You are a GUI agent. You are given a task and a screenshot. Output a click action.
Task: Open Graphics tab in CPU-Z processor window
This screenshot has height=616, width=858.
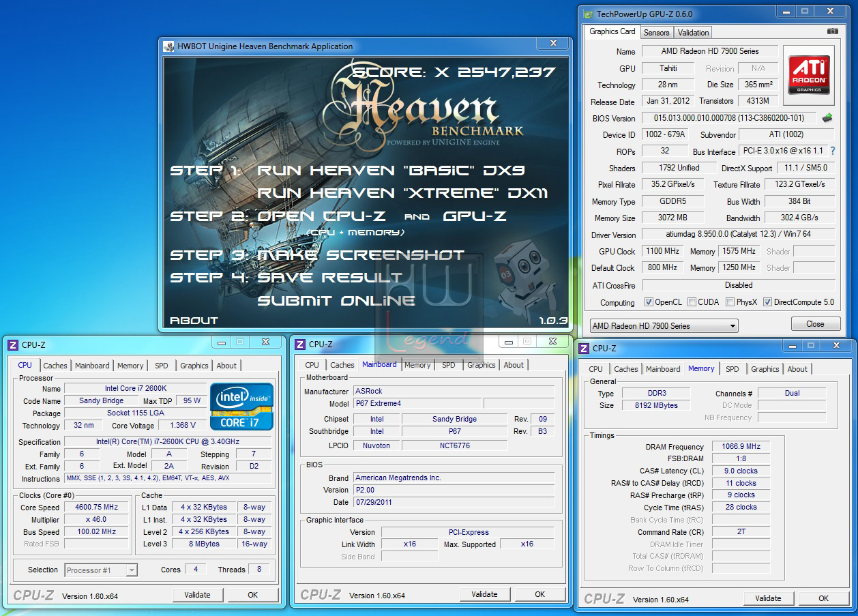[194, 366]
